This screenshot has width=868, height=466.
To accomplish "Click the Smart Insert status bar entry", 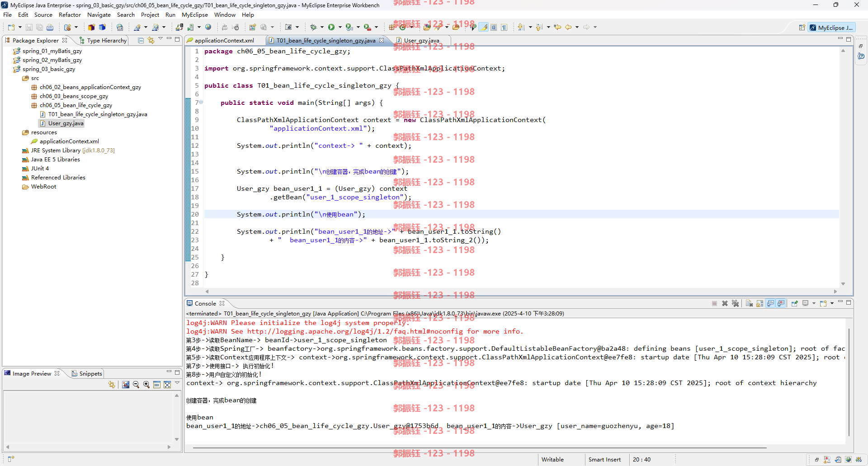I will pos(604,459).
